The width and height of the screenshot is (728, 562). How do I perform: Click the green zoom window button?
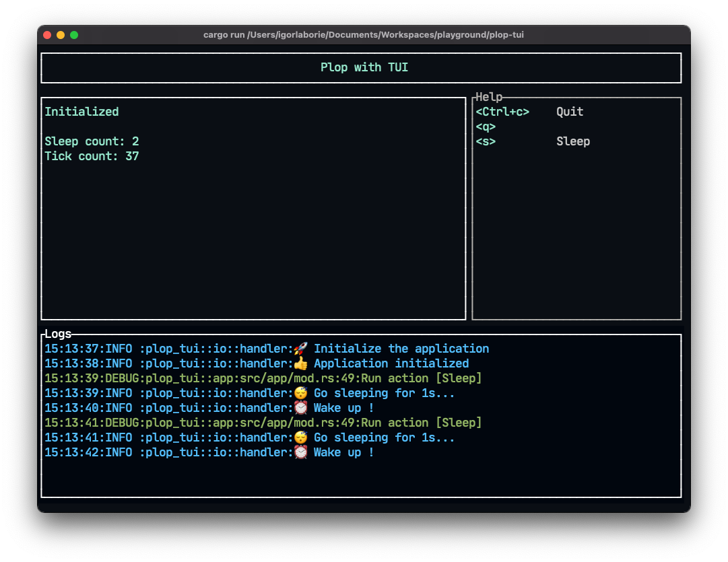74,35
